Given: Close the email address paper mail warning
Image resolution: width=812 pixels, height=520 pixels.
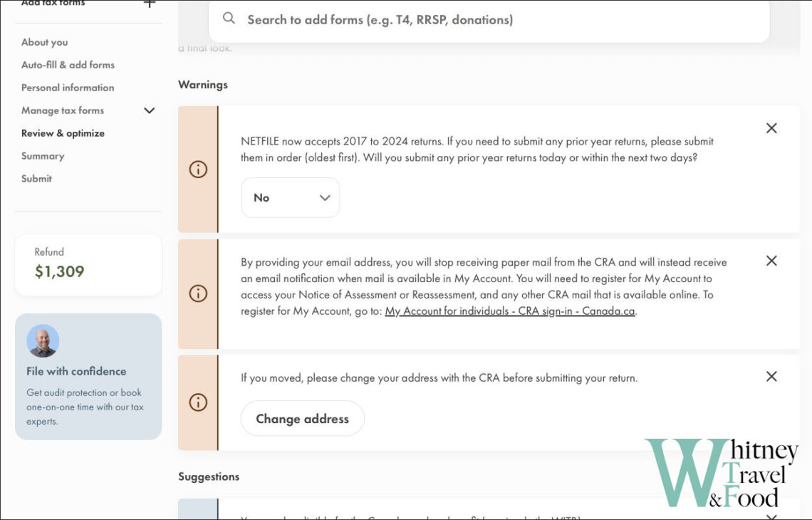Looking at the screenshot, I should pyautogui.click(x=771, y=261).
